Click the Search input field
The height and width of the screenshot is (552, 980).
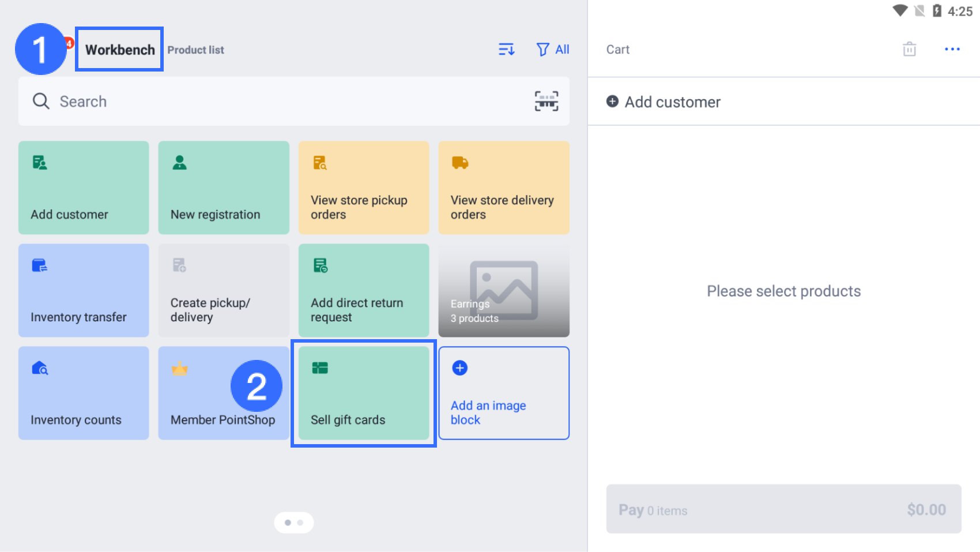(x=277, y=102)
